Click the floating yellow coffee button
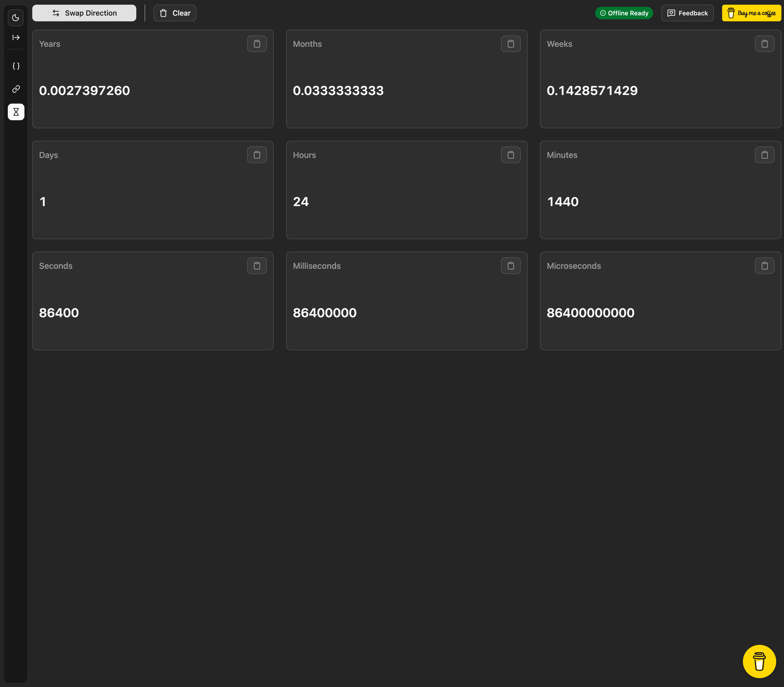Image resolution: width=784 pixels, height=687 pixels. pos(760,661)
